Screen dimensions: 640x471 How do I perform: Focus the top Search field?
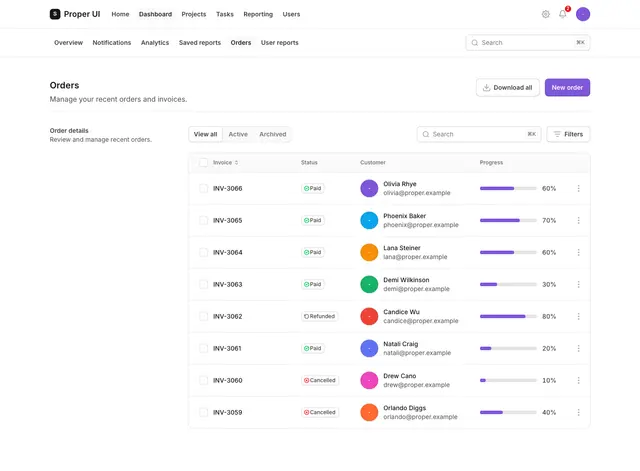[528, 42]
